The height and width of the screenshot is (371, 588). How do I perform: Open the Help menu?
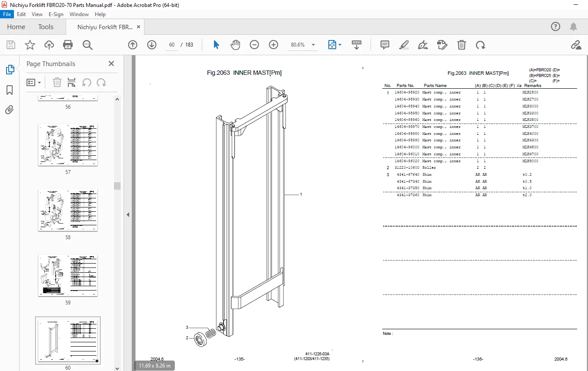pos(100,14)
